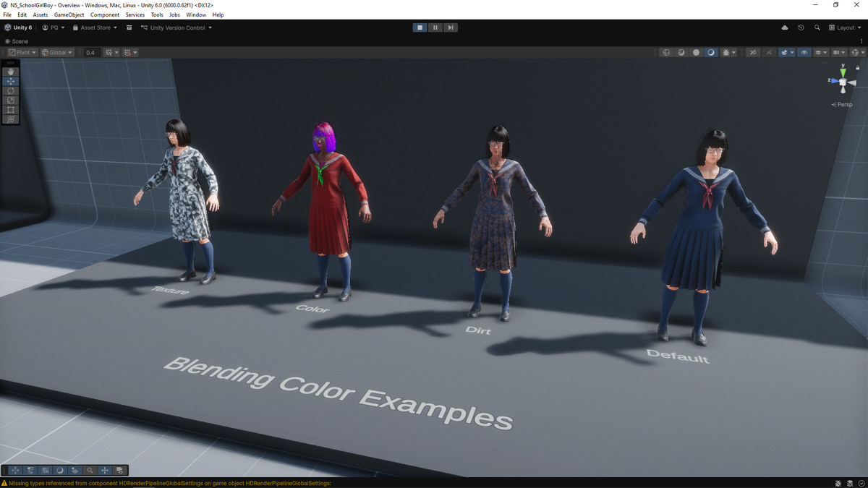Select the Rect tool in scene toolbar

11,110
